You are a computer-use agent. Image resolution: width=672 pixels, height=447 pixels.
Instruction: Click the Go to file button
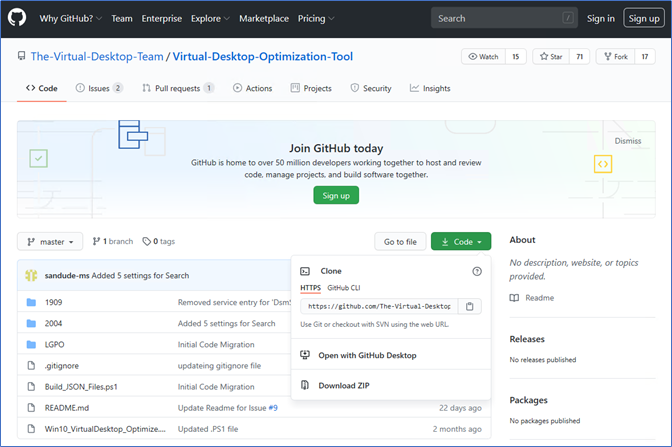pos(400,242)
